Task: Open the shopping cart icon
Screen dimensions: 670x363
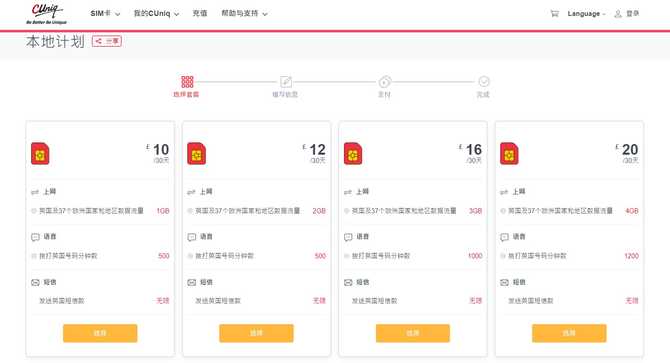Action: pyautogui.click(x=554, y=14)
